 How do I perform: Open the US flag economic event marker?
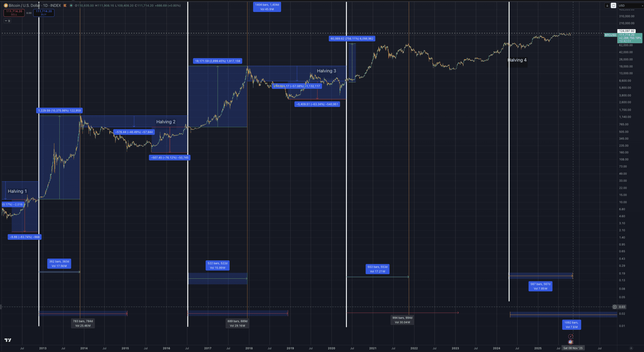coord(571,342)
